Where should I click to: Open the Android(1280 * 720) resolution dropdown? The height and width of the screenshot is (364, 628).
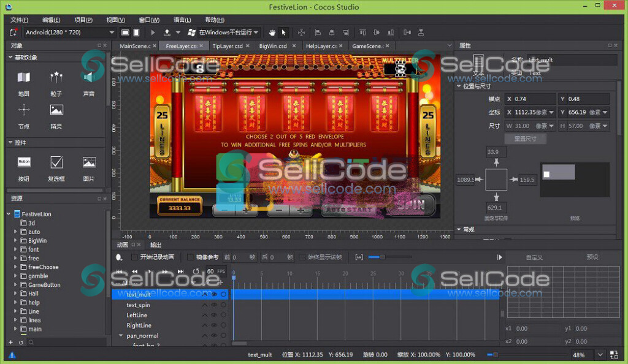pos(70,32)
